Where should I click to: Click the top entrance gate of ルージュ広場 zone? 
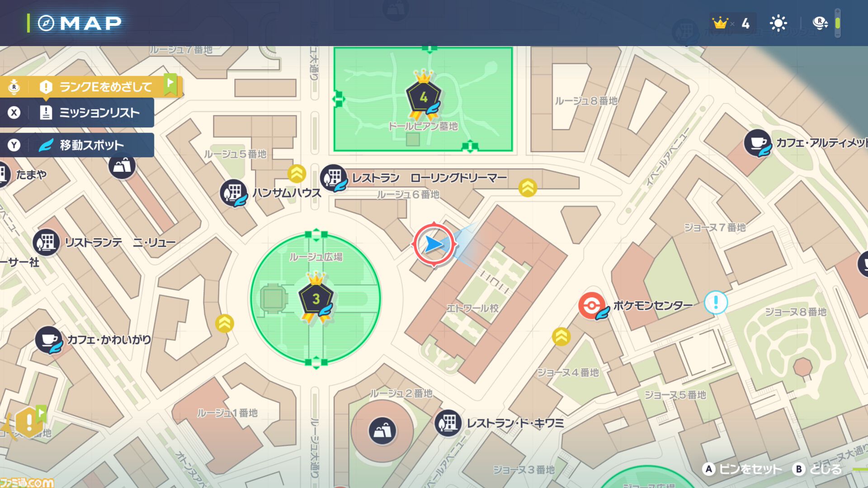[316, 234]
